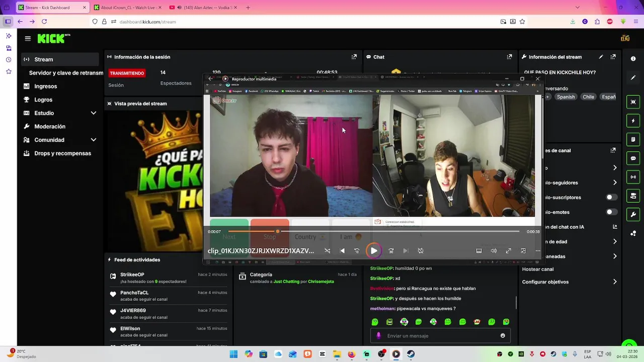Open Steam from the taskbar
This screenshot has width=644, height=362.
tap(411, 354)
